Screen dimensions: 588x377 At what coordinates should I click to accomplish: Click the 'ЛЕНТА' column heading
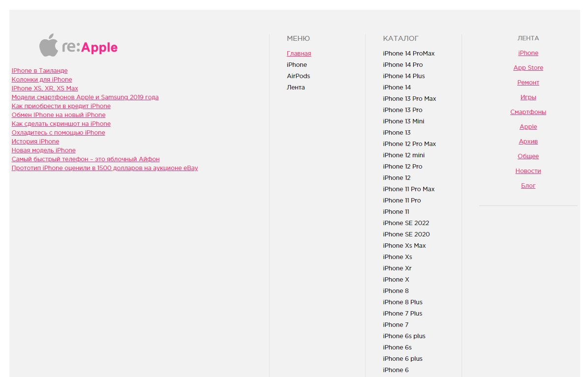pos(528,38)
